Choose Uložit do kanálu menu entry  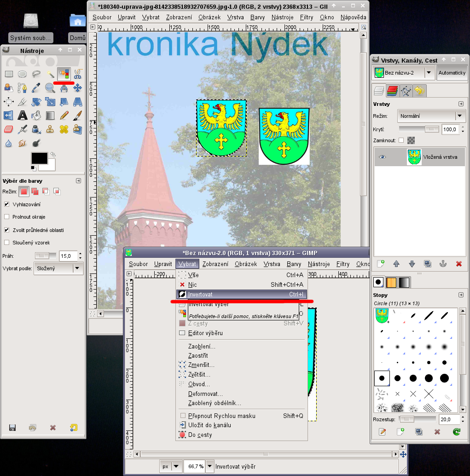click(x=242, y=425)
